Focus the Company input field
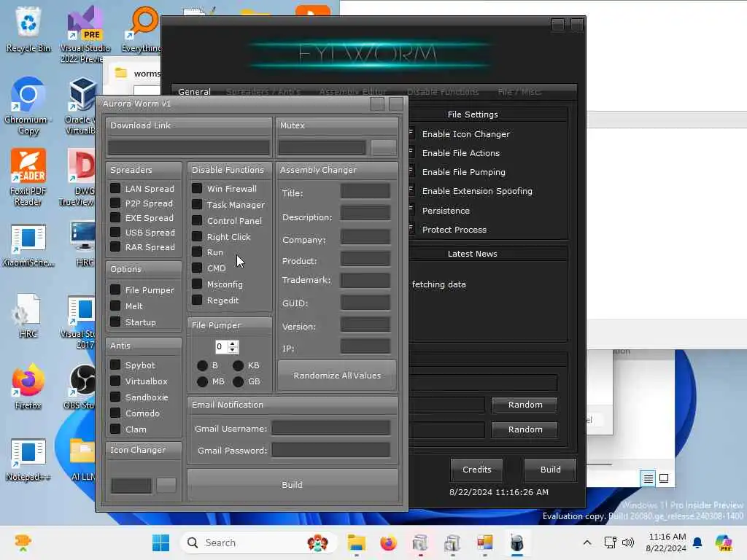 [x=365, y=237]
